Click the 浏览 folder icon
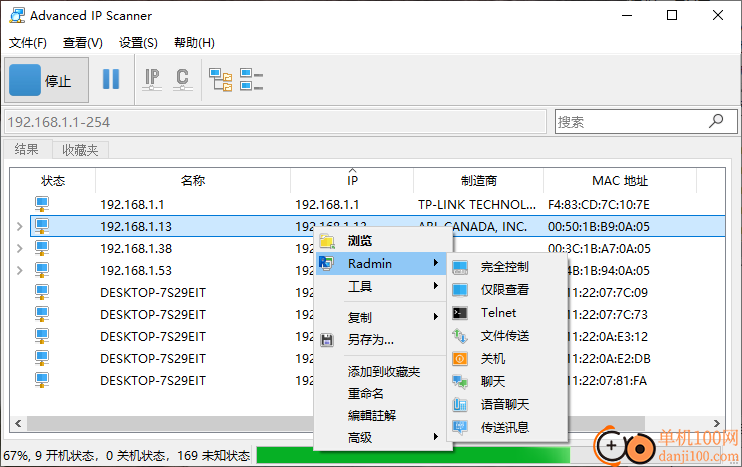Viewport: 742px width, 467px height. [327, 241]
